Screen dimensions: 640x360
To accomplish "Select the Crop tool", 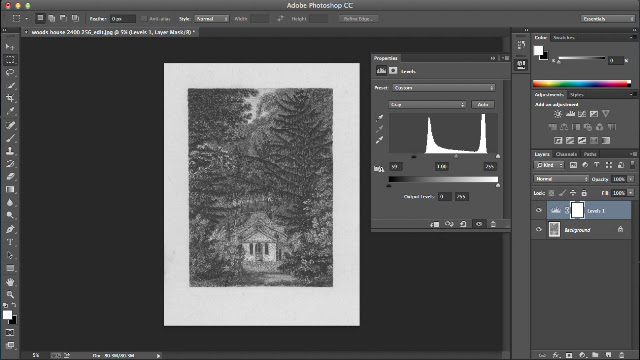I will [10, 98].
